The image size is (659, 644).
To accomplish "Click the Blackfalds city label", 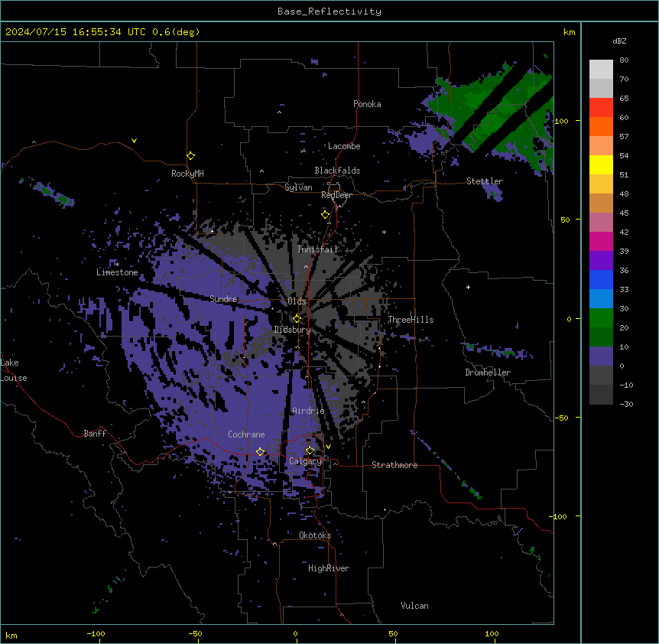I will 337,171.
